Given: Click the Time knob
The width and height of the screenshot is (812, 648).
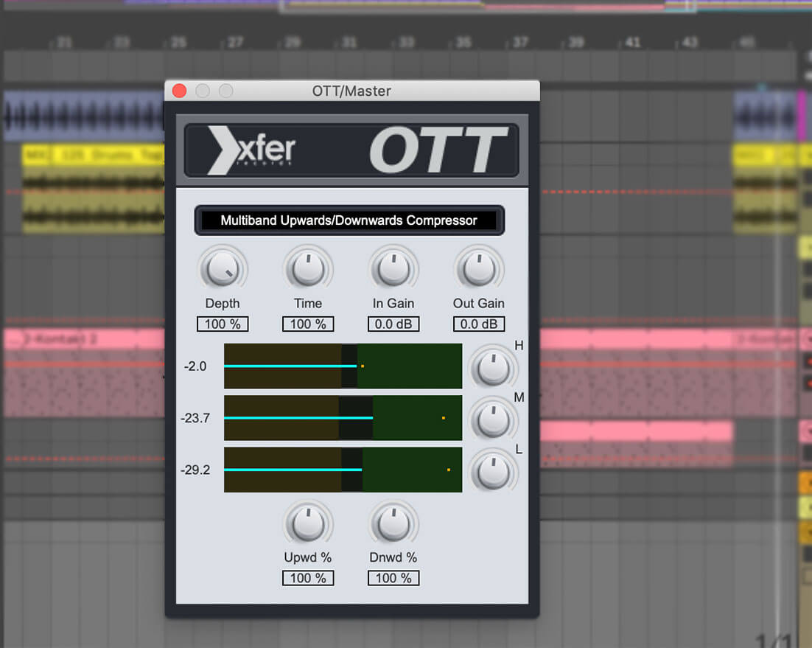Looking at the screenshot, I should (x=308, y=270).
